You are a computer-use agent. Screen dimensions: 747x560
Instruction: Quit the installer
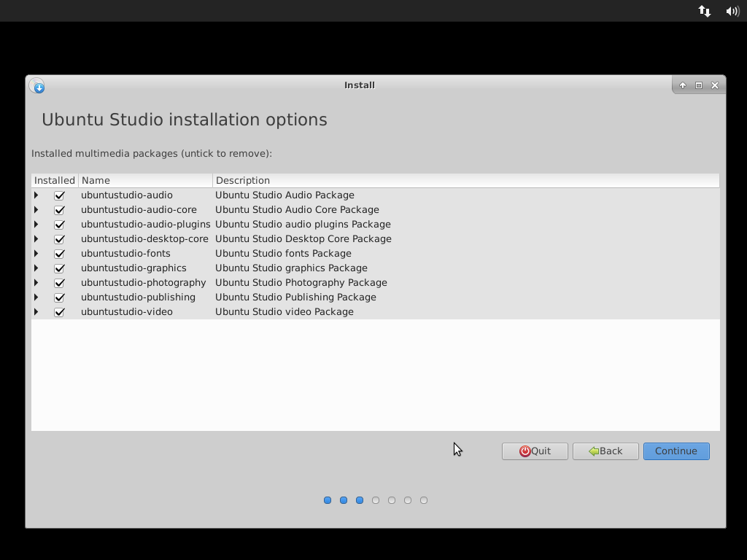coord(535,451)
